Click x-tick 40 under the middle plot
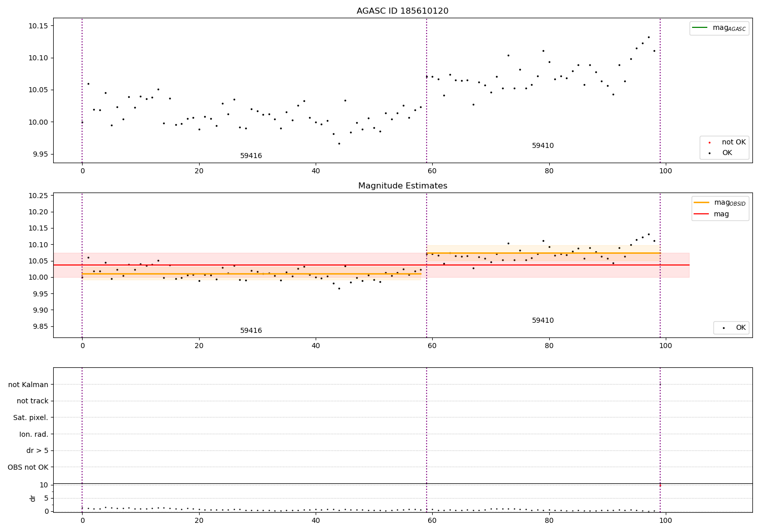The width and height of the screenshot is (760, 532). pos(316,346)
